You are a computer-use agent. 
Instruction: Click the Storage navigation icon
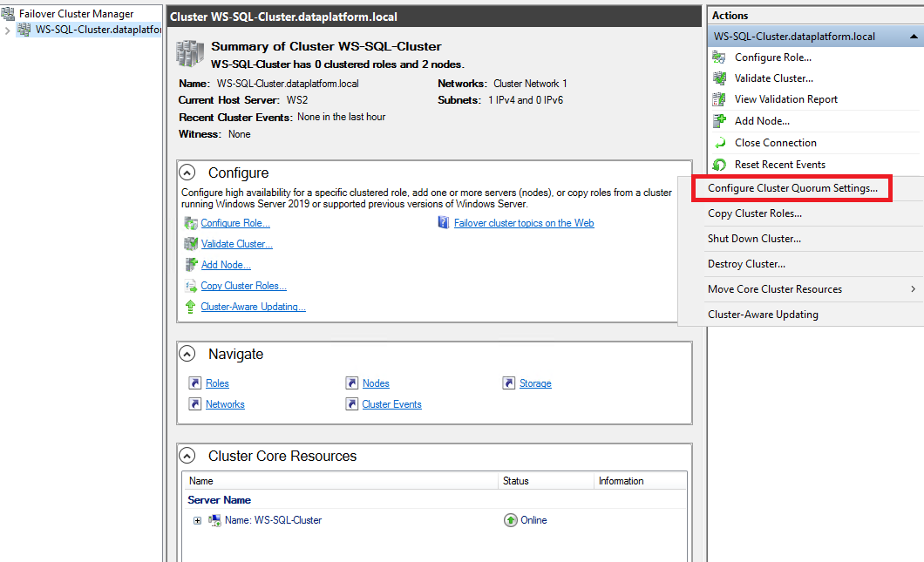(511, 383)
